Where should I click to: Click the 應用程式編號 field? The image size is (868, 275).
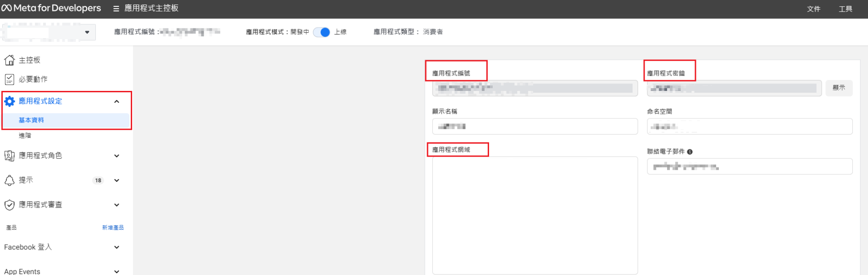click(x=535, y=88)
